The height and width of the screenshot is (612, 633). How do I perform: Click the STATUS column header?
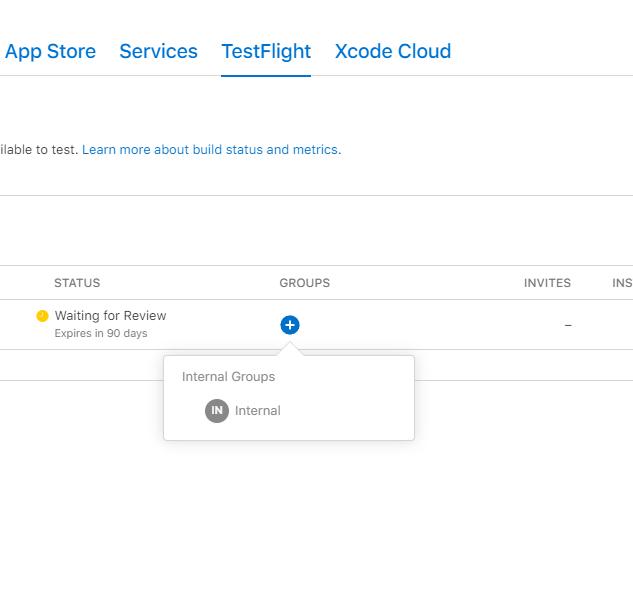77,283
